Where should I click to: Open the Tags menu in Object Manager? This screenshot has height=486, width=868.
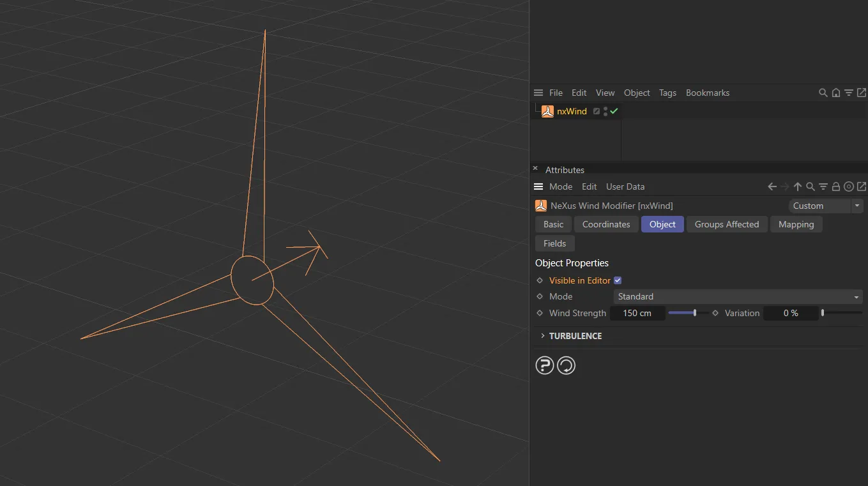point(667,93)
